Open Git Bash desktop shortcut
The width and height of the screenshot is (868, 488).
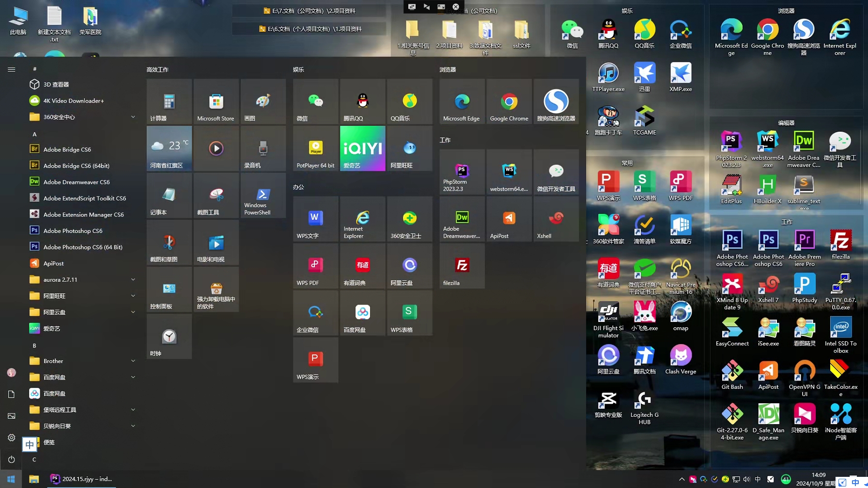(x=731, y=375)
